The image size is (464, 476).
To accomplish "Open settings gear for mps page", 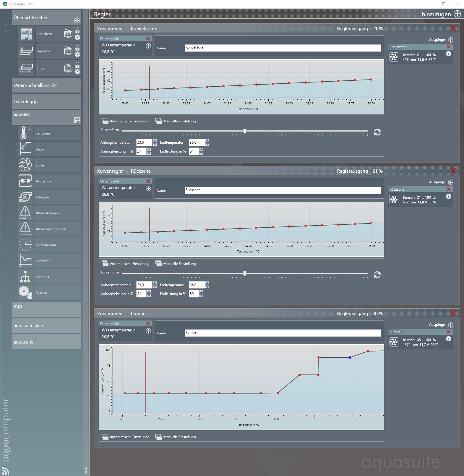I will click(77, 72).
